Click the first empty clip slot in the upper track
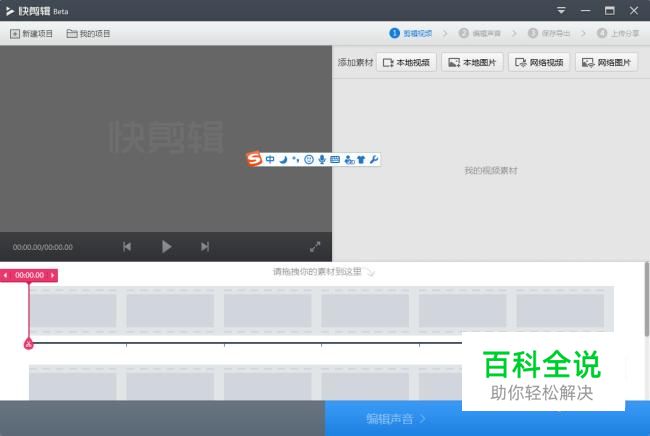The width and height of the screenshot is (650, 436). (x=73, y=311)
